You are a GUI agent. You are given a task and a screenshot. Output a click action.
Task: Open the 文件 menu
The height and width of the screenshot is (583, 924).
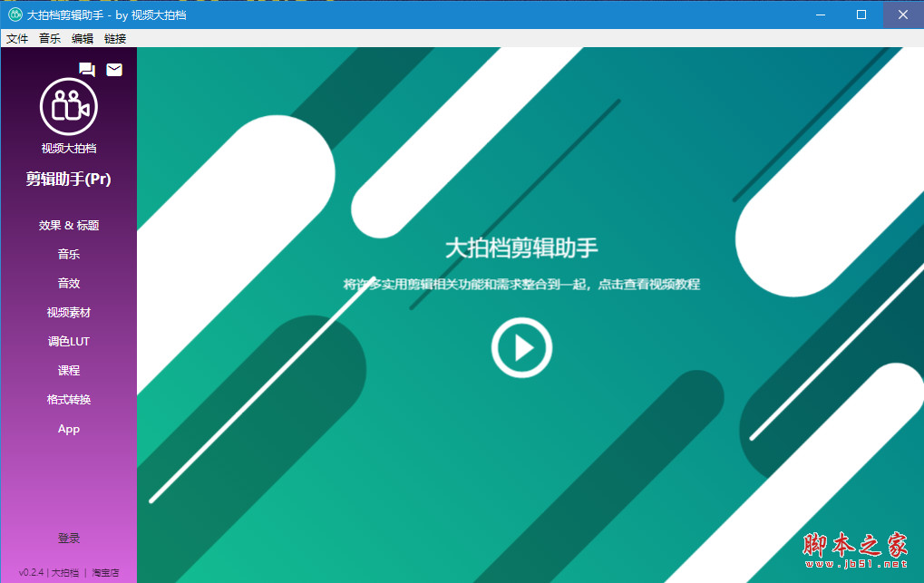(x=17, y=38)
